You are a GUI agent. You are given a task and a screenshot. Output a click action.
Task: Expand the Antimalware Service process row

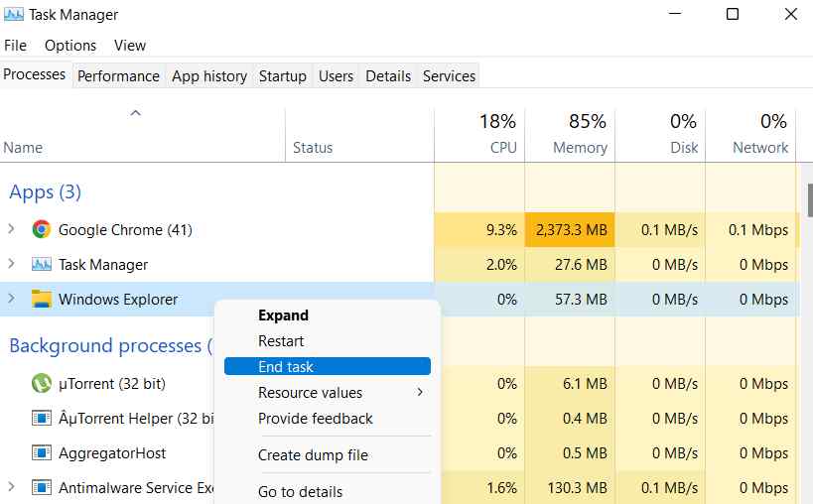11,487
